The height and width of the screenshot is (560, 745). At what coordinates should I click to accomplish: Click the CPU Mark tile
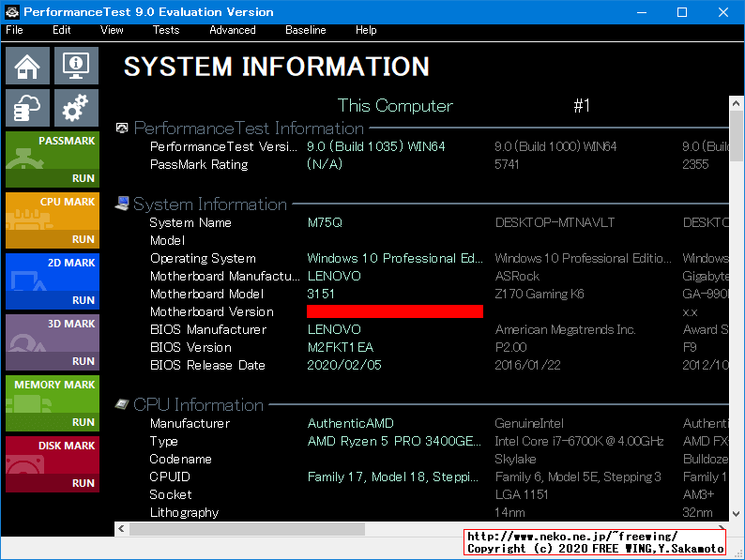click(x=53, y=219)
